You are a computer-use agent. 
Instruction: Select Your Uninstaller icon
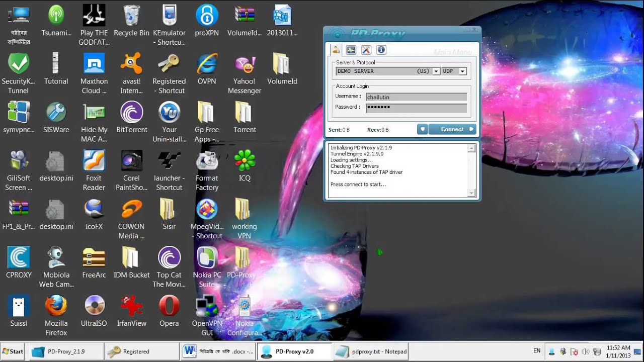[x=169, y=121]
